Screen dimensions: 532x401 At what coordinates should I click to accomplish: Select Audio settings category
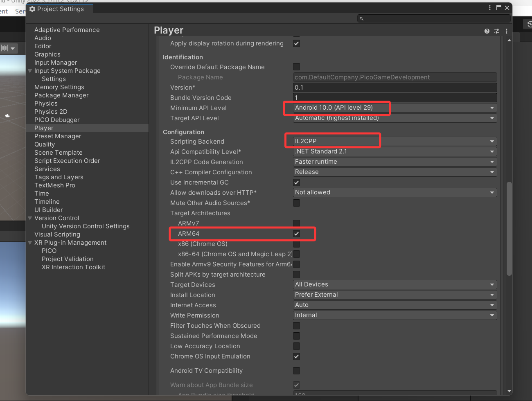[43, 38]
